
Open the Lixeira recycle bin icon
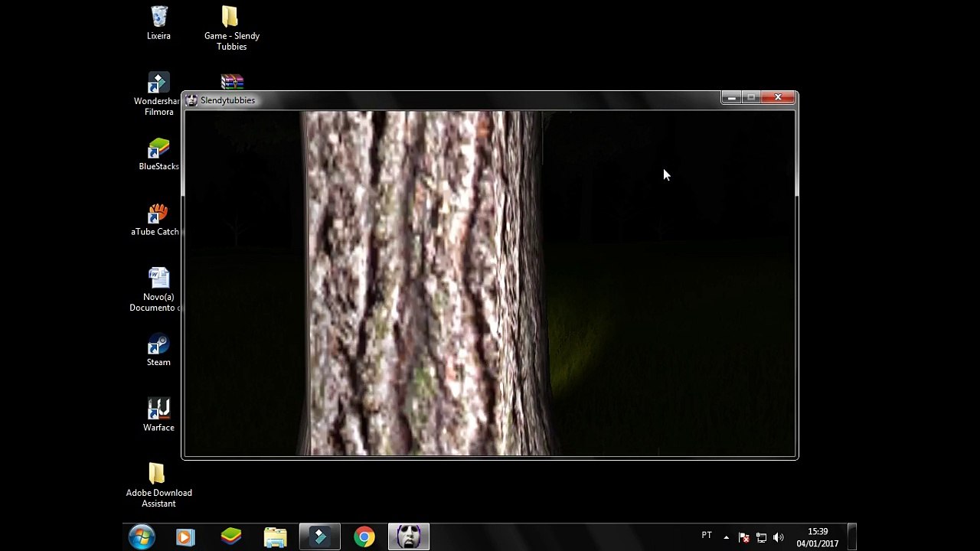(158, 23)
